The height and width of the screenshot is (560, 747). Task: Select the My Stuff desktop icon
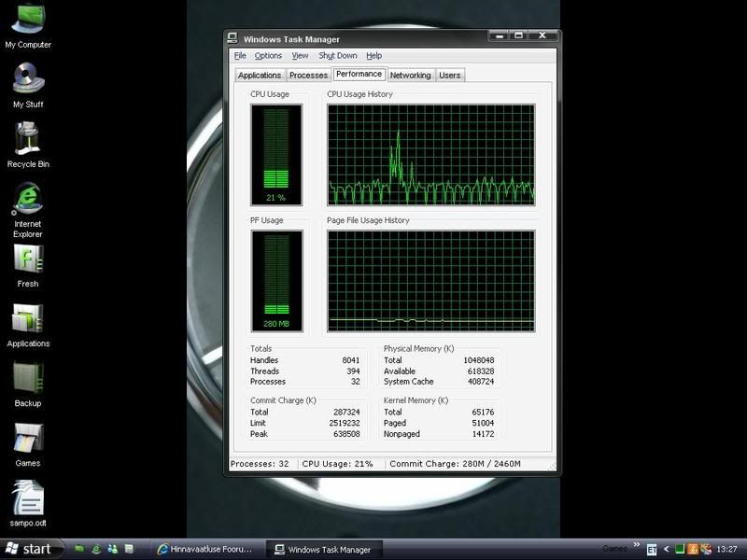(x=28, y=85)
